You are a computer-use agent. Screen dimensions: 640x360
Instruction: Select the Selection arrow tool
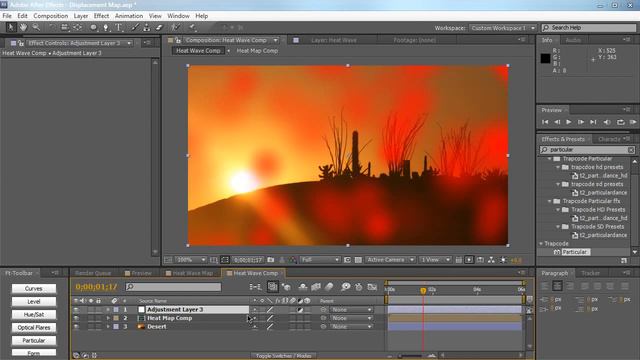[x=11, y=27]
